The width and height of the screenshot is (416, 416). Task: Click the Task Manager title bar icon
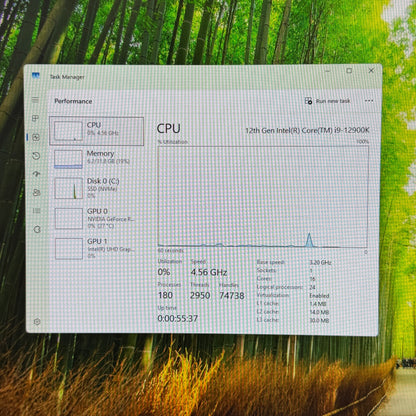[36, 75]
